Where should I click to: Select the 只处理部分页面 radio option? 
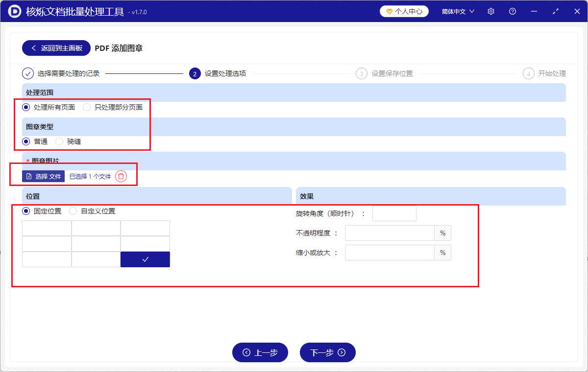(87, 107)
